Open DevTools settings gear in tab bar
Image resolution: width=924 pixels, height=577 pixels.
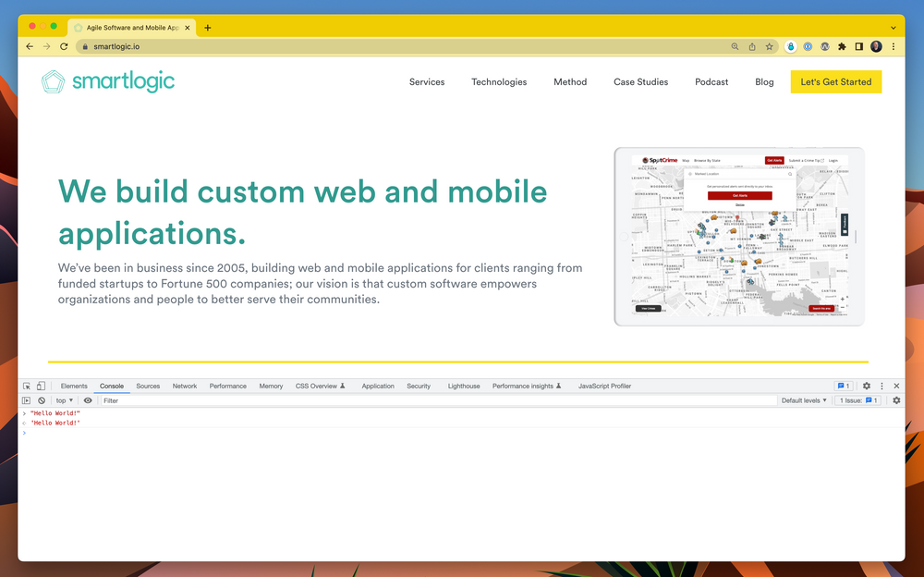click(x=867, y=386)
